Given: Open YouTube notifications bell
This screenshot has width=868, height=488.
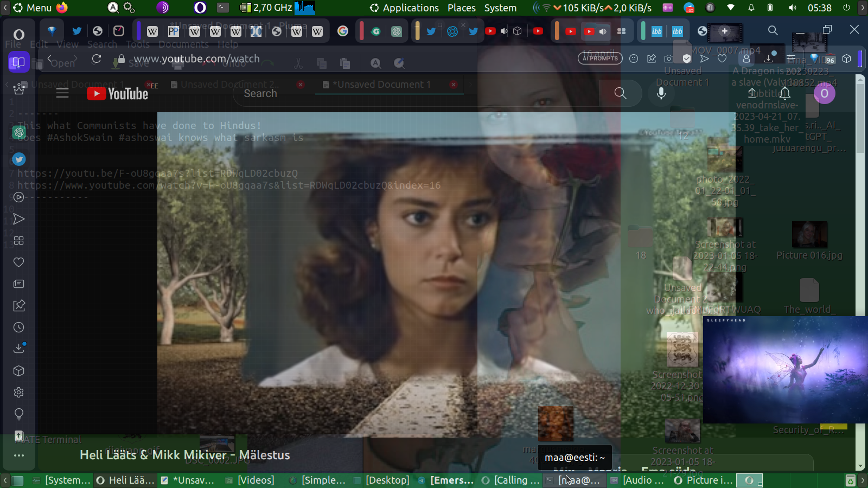Looking at the screenshot, I should click(x=785, y=93).
